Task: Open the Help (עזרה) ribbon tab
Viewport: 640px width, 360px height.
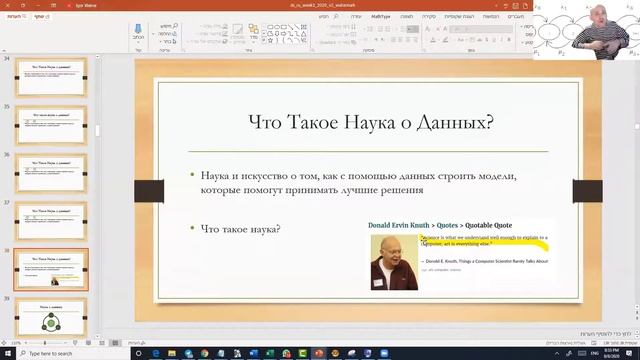Action: (356, 16)
